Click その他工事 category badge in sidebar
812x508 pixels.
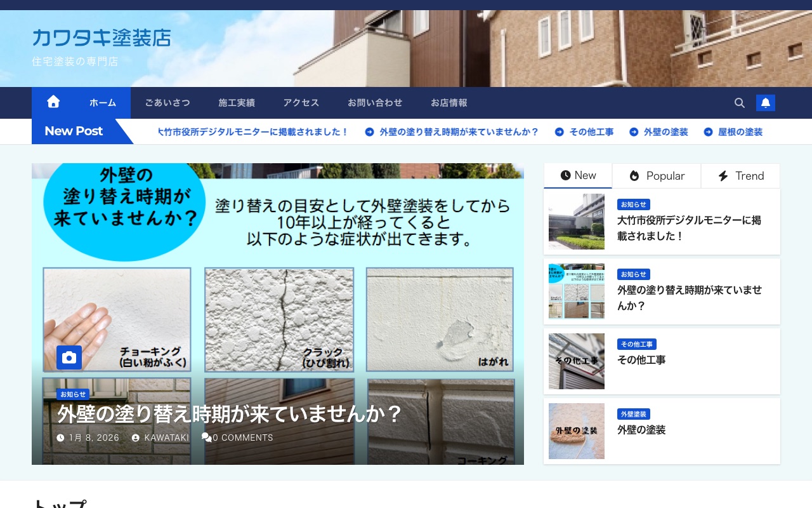tap(636, 344)
